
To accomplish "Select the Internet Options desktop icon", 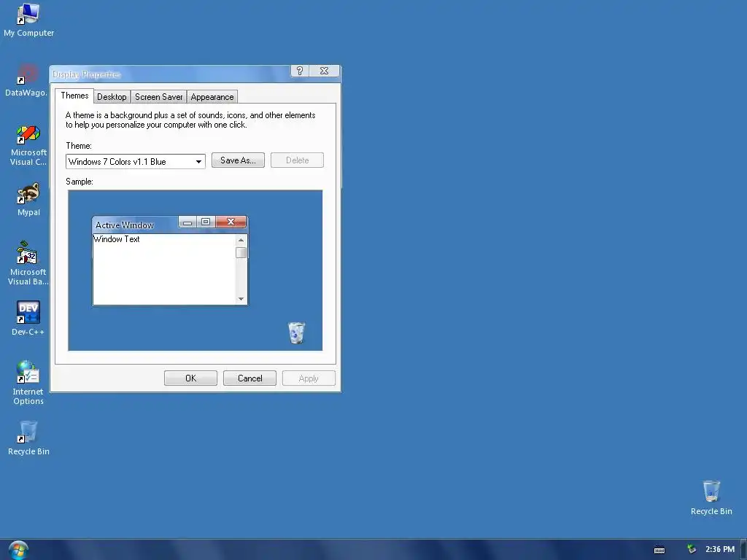I will click(x=28, y=383).
